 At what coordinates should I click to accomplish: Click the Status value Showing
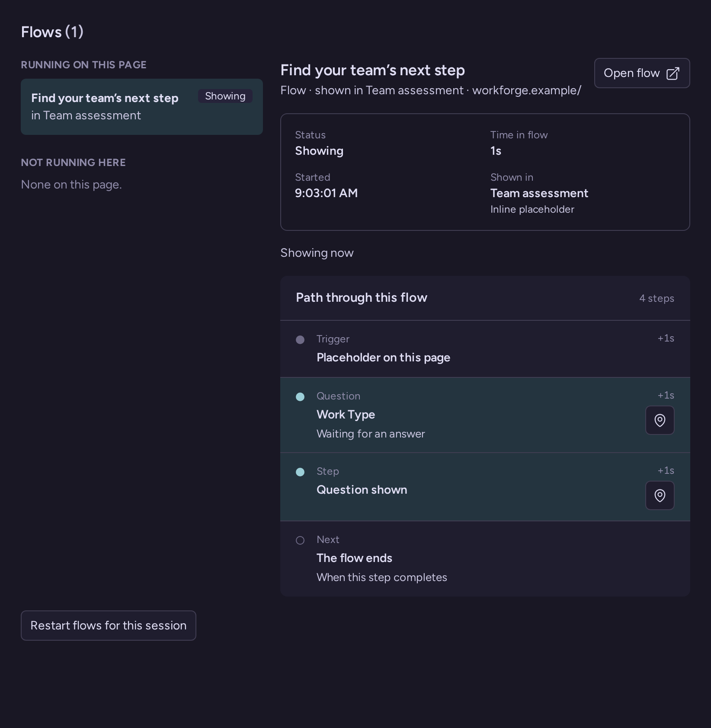point(319,151)
